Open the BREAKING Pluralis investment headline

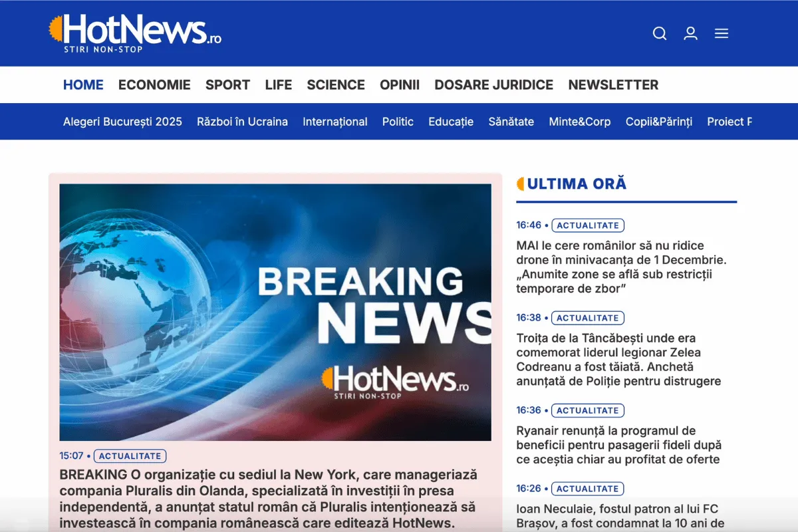[x=268, y=499]
